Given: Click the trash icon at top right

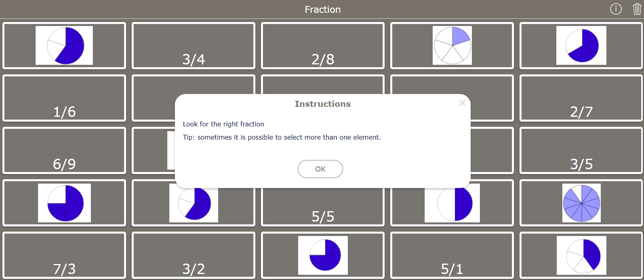Looking at the screenshot, I should 637,9.
